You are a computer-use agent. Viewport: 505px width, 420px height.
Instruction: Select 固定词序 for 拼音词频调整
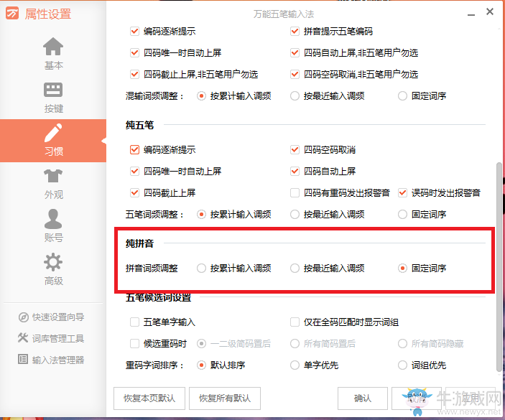tap(402, 269)
